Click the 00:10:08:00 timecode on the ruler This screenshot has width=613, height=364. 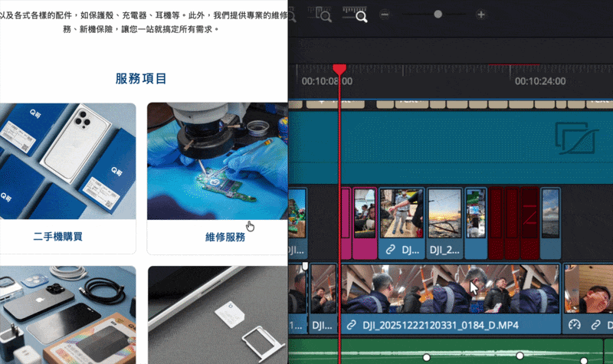pos(327,81)
